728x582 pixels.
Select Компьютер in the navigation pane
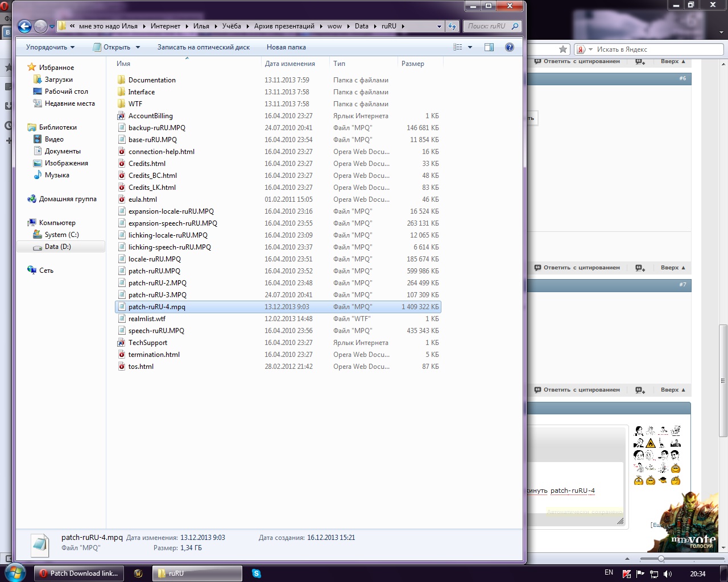[57, 223]
